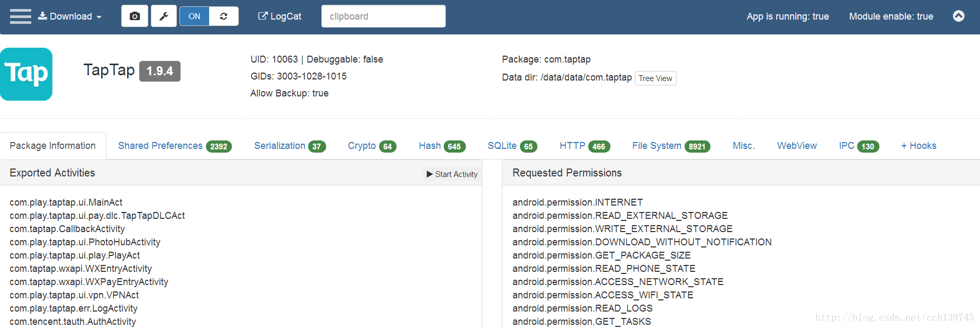Image resolution: width=980 pixels, height=328 pixels.
Task: Expand the + Hooks menu
Action: point(919,146)
